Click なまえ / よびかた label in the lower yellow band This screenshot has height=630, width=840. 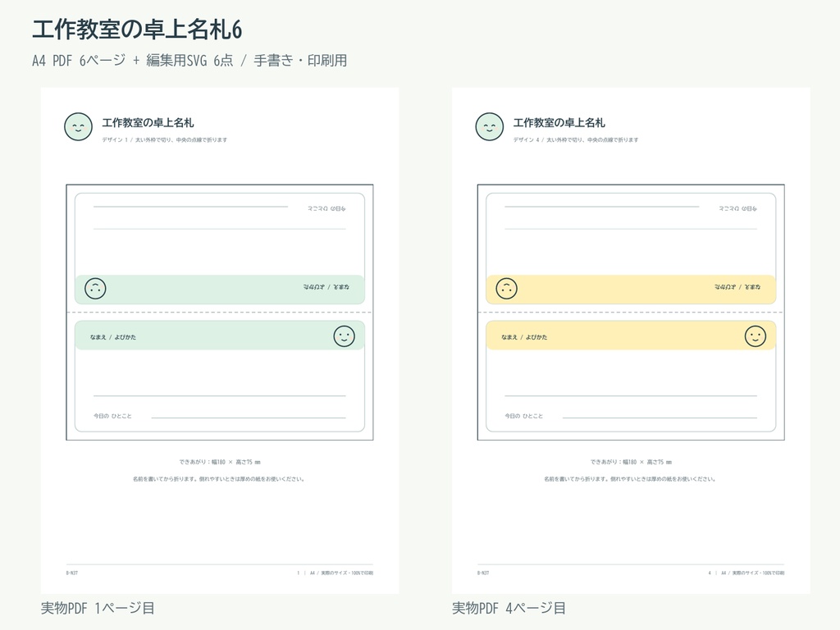coord(524,337)
